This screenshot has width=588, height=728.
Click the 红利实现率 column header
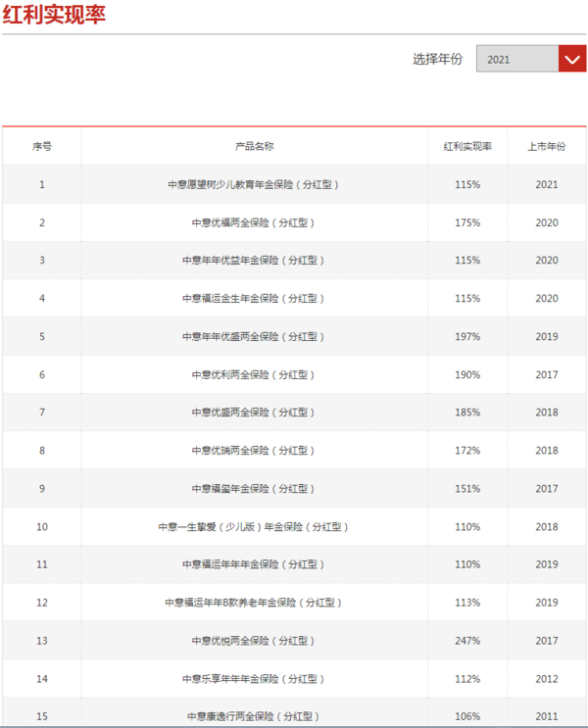coord(467,147)
